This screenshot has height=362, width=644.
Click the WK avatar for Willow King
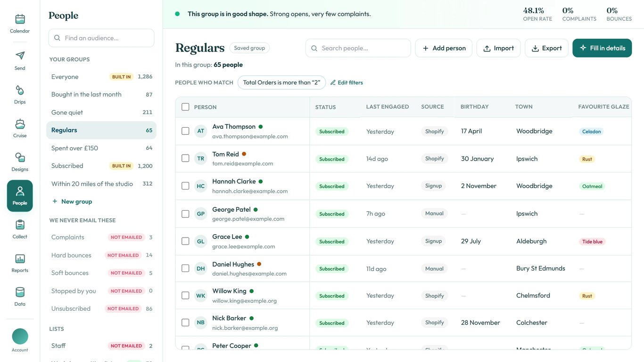click(201, 296)
